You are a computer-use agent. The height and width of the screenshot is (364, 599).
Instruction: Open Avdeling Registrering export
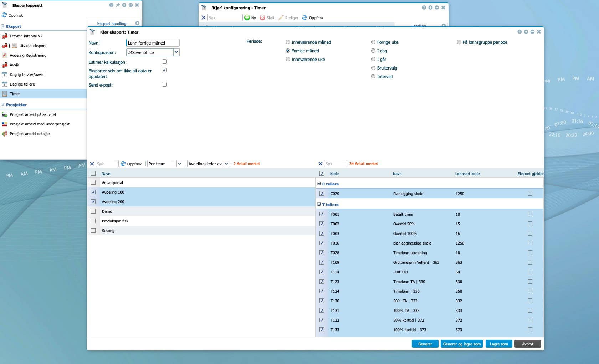click(28, 55)
